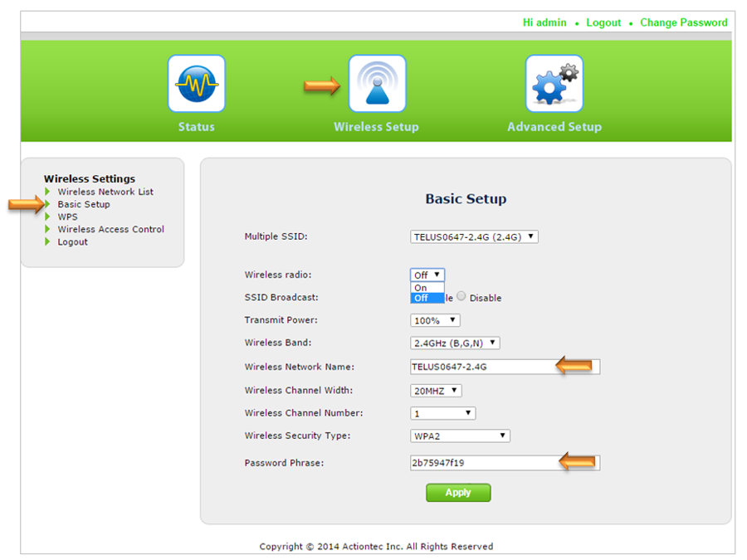Click the Wireless Band: label
Image resolution: width=747 pixels, height=560 pixels.
(278, 343)
